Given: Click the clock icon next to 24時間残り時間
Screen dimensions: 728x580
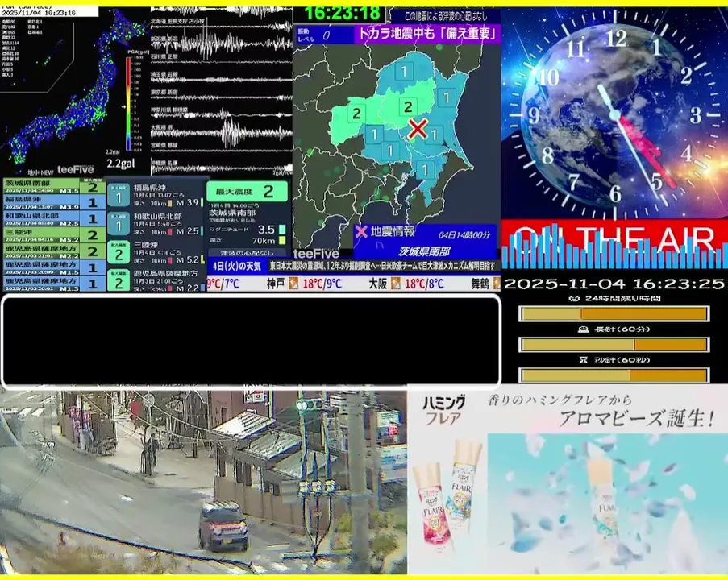Looking at the screenshot, I should point(573,298).
